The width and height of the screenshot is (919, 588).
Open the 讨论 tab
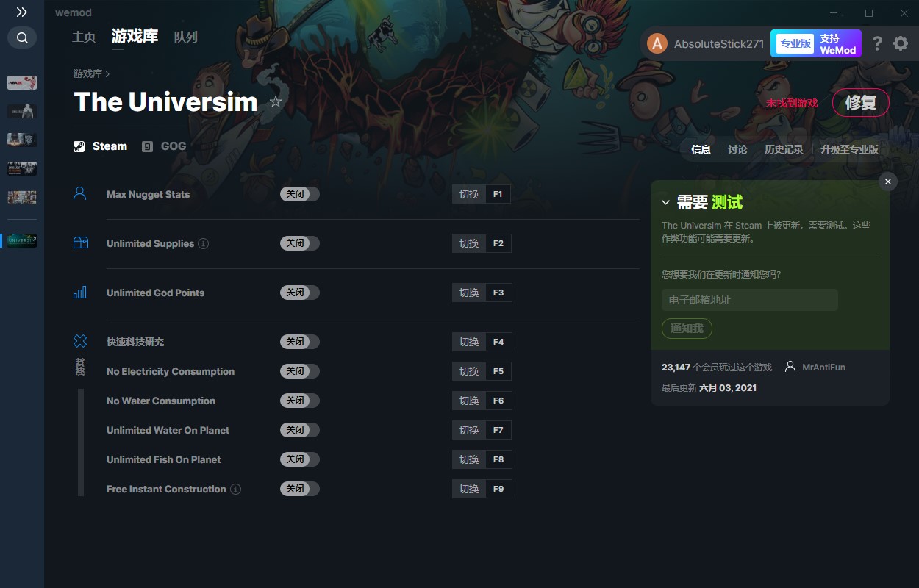pos(737,149)
